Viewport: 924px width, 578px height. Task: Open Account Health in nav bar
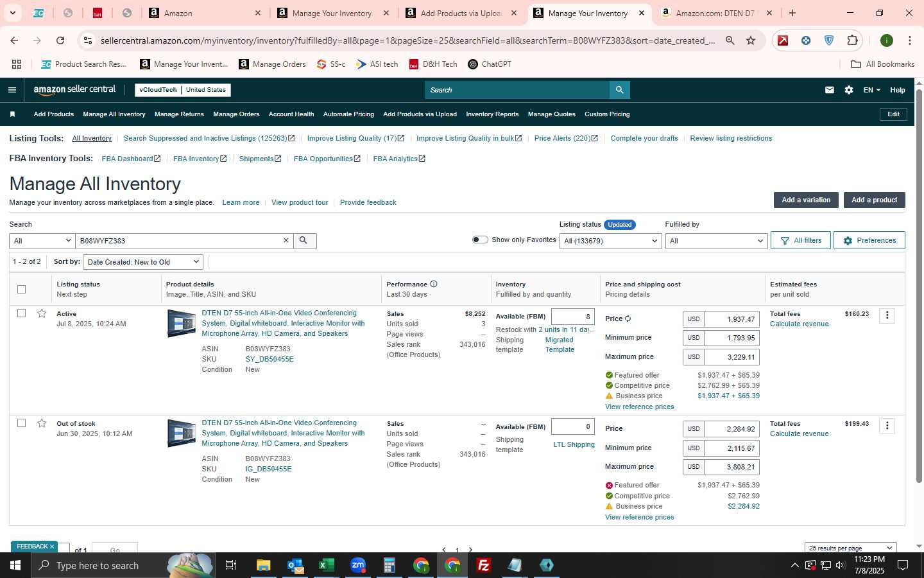click(291, 114)
